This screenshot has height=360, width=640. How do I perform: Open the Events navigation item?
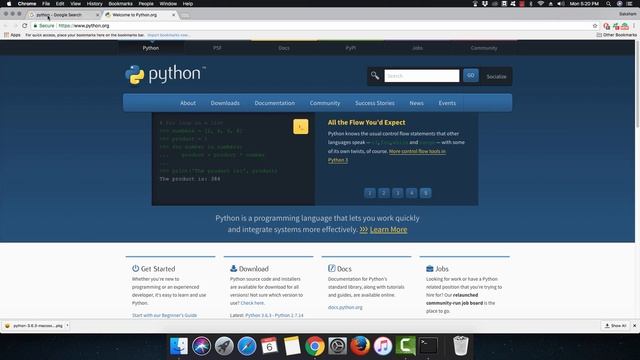[x=447, y=103]
